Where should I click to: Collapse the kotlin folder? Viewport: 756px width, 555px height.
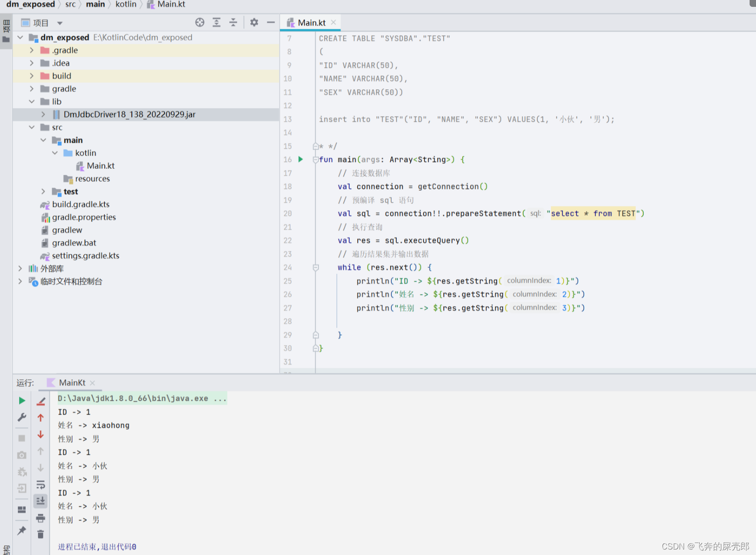pos(55,153)
